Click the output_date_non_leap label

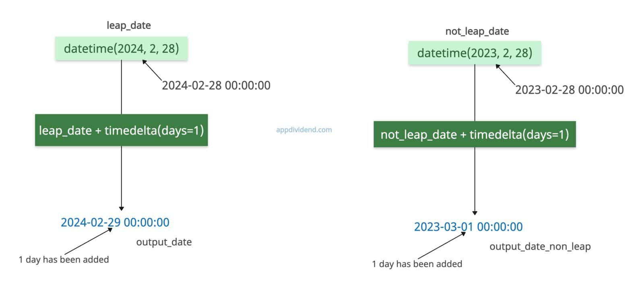[540, 247]
